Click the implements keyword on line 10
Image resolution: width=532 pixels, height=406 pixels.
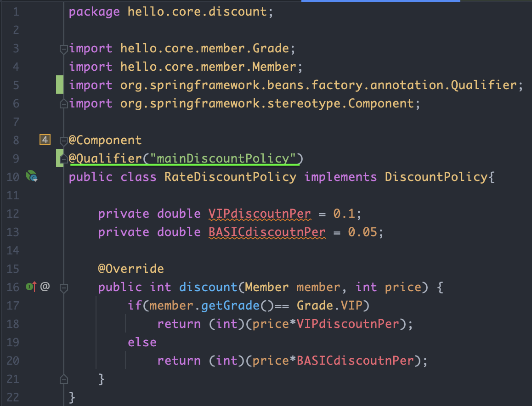pos(340,177)
